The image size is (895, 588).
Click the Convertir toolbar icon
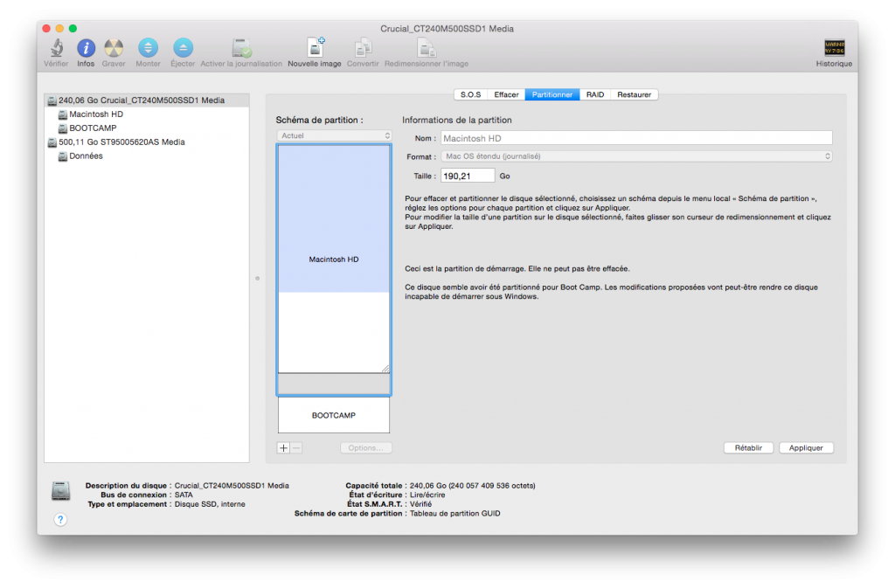pyautogui.click(x=363, y=48)
